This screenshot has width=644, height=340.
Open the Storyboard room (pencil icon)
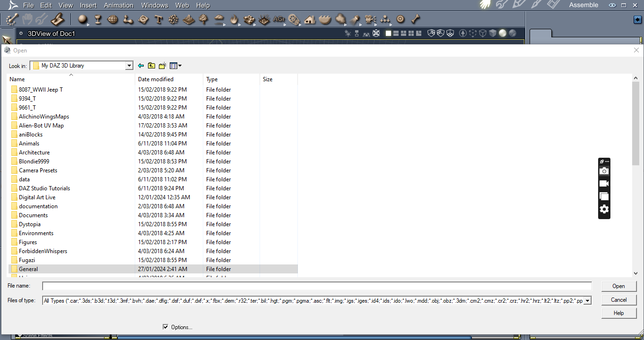[x=519, y=5]
